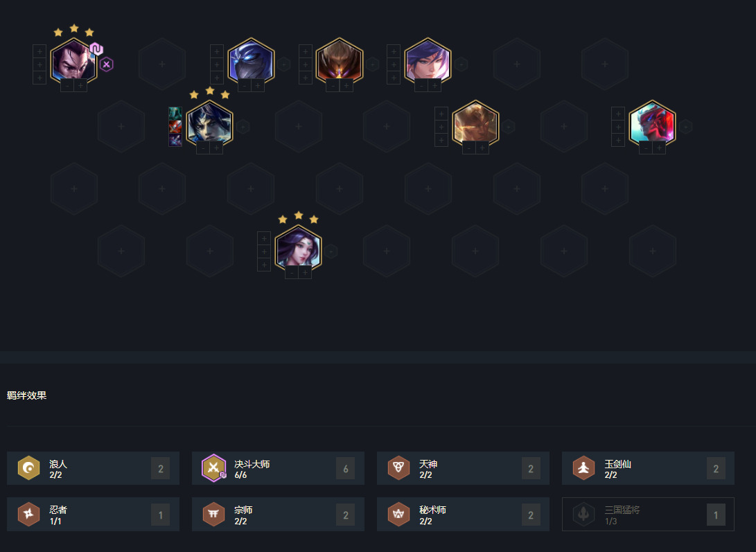Click the three-star Irelia portrait at the bottom
The image size is (756, 552).
[x=298, y=249]
